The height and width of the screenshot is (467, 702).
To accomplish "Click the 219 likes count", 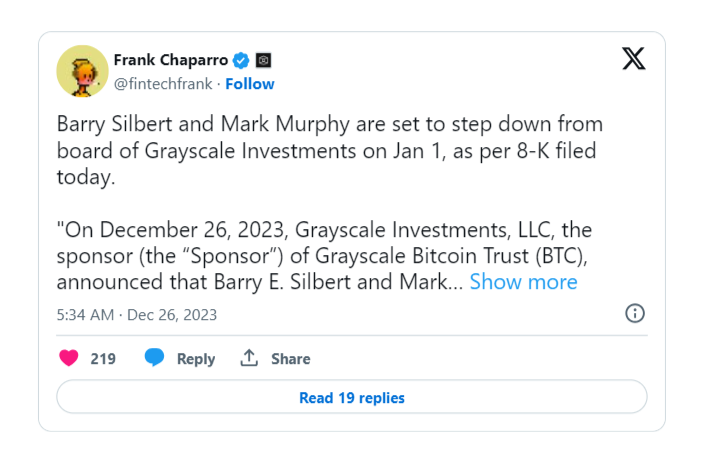I will (103, 359).
